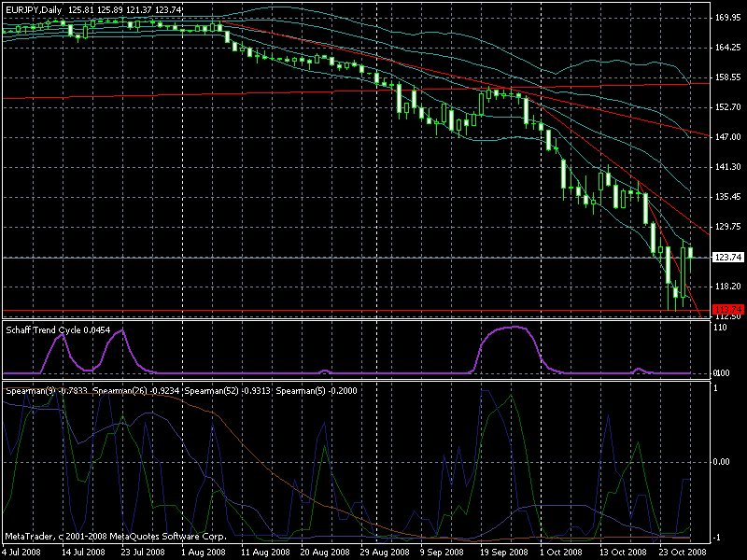Click the Spearman(9) indicator label
This screenshot has height=560, width=747.
pyautogui.click(x=47, y=391)
